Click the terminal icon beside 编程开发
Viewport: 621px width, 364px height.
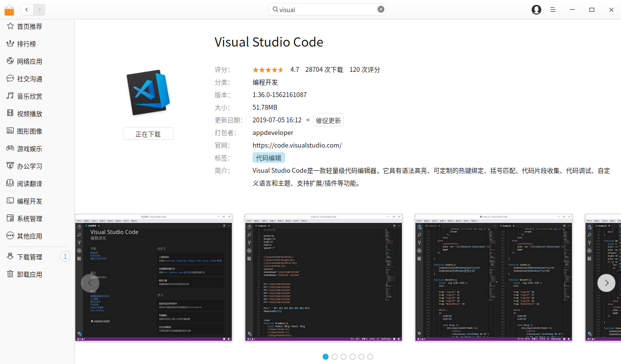click(x=10, y=201)
